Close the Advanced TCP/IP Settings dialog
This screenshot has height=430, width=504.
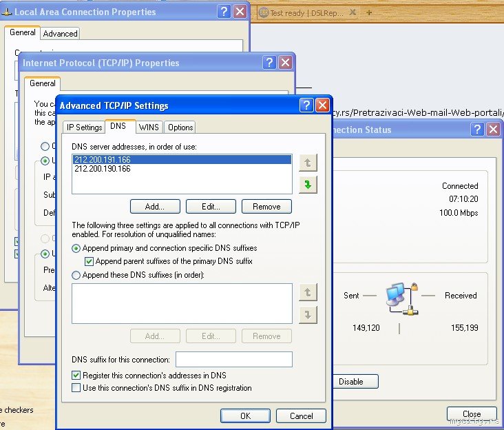[322, 105]
